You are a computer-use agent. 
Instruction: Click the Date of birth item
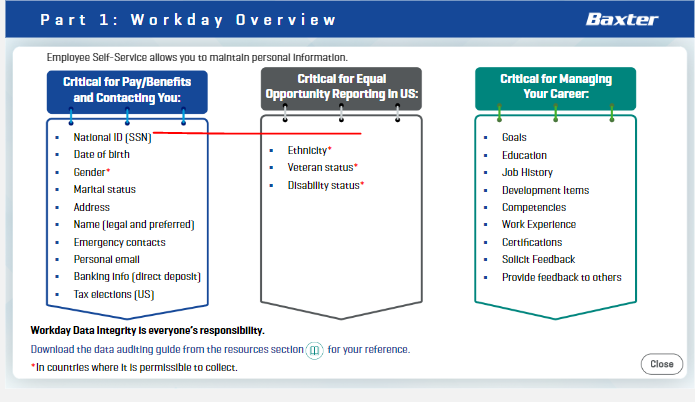pos(102,154)
